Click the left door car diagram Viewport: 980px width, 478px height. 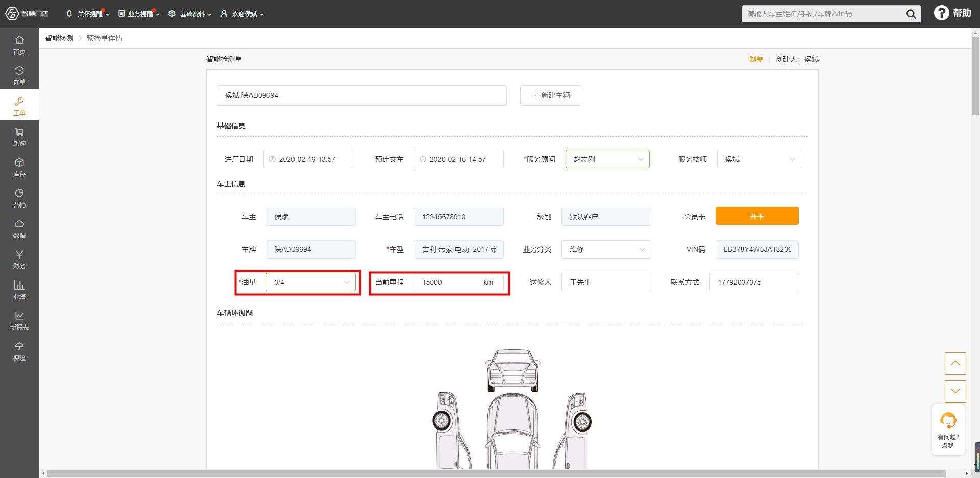coord(451,431)
